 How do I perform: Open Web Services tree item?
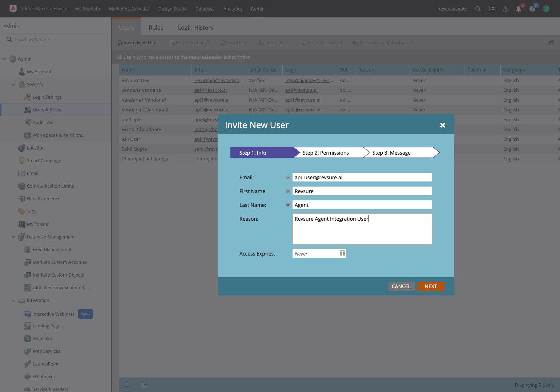click(x=46, y=351)
